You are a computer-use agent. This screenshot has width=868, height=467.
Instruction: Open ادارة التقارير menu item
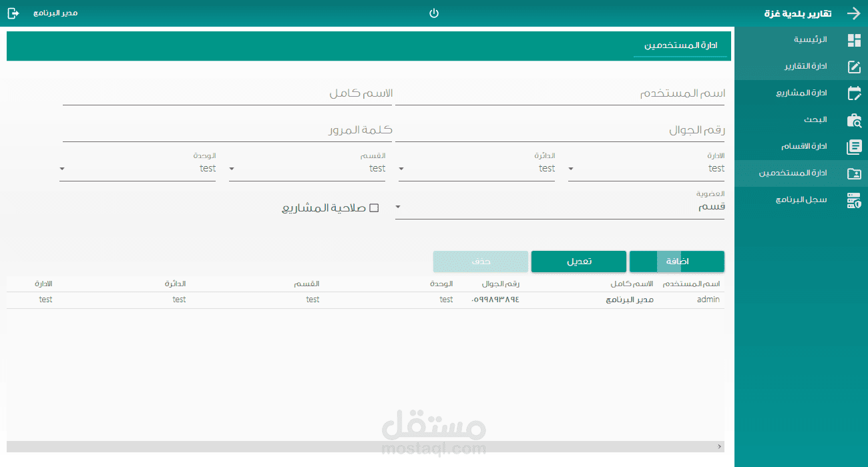coord(801,67)
